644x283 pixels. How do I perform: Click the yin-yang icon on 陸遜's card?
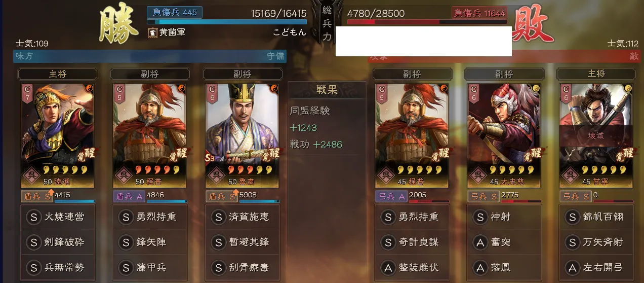pyautogui.click(x=90, y=88)
